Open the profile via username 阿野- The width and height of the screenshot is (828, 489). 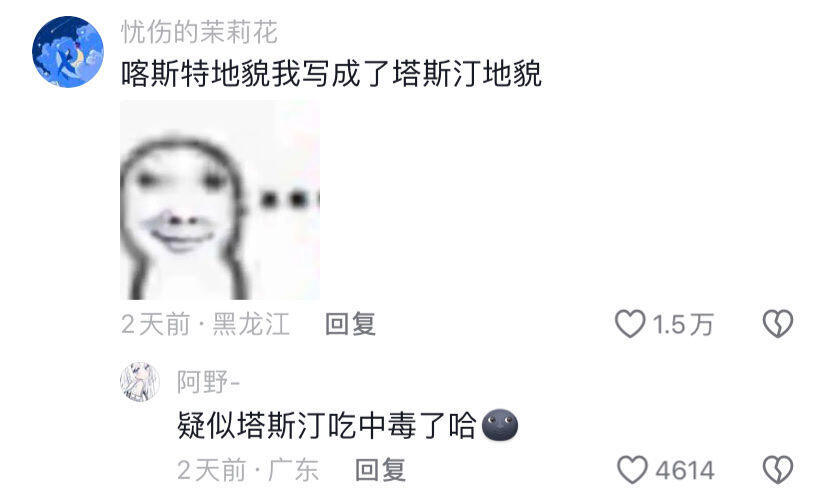(208, 382)
